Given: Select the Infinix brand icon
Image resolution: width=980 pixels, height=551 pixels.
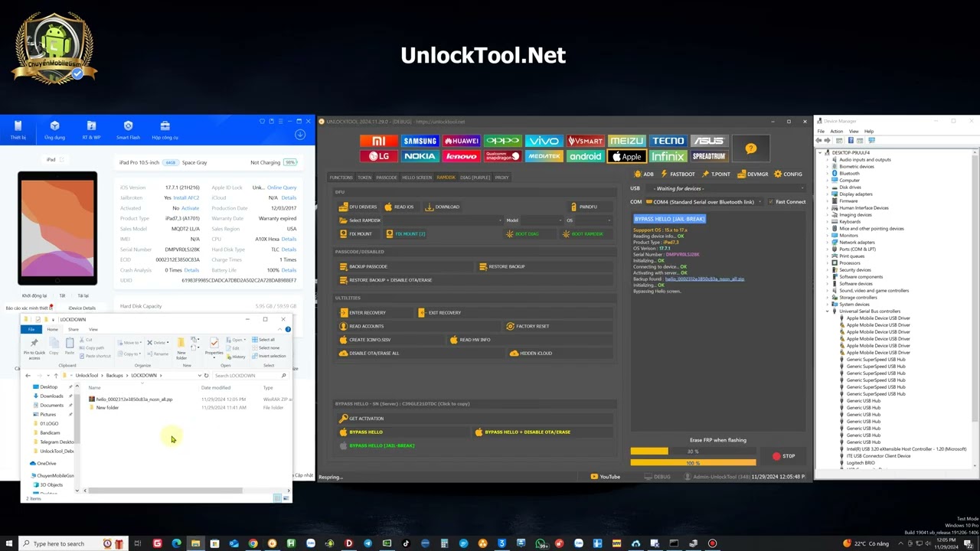Looking at the screenshot, I should pos(668,156).
